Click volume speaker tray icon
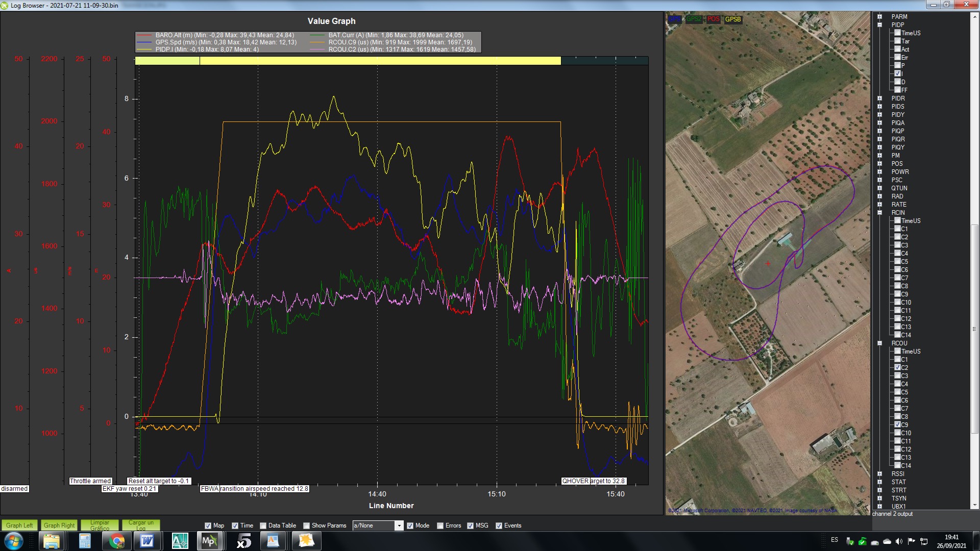Viewport: 980px width, 551px height. [899, 541]
